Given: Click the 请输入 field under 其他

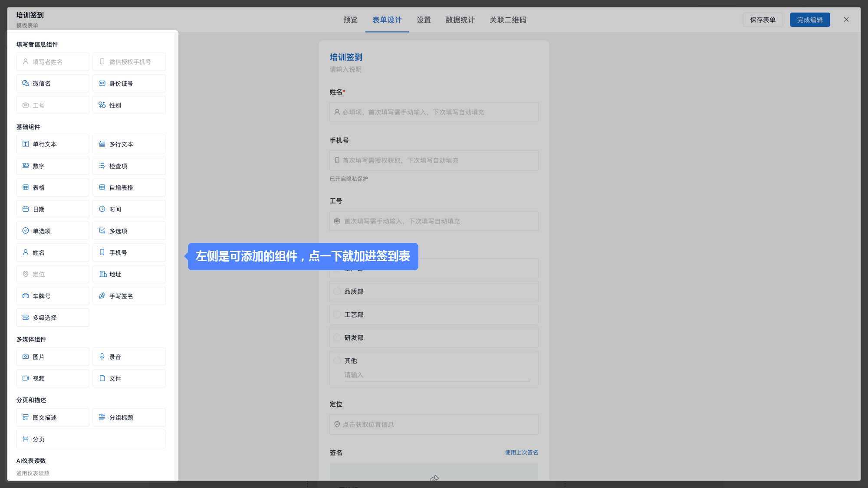Looking at the screenshot, I should 437,375.
